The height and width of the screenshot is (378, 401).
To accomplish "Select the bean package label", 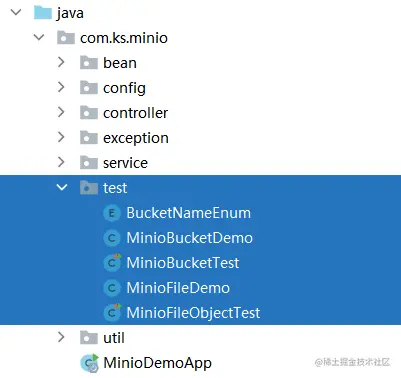I will (x=120, y=63).
